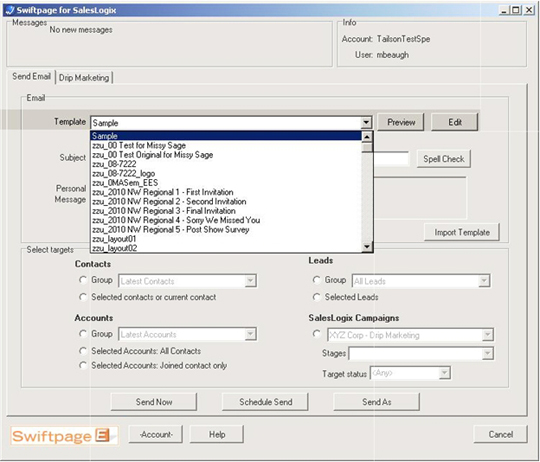Select Contacts Group radio button
Screen dimensions: 540x462
click(83, 280)
